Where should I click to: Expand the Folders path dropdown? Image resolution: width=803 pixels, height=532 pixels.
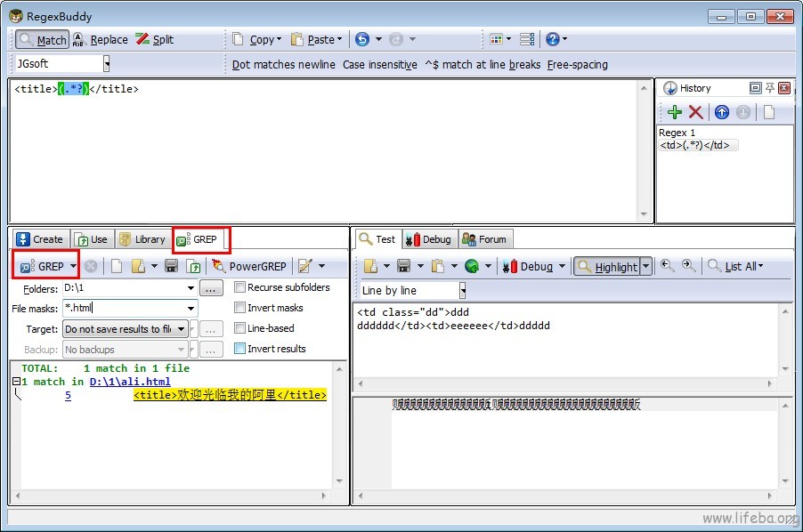pyautogui.click(x=191, y=288)
